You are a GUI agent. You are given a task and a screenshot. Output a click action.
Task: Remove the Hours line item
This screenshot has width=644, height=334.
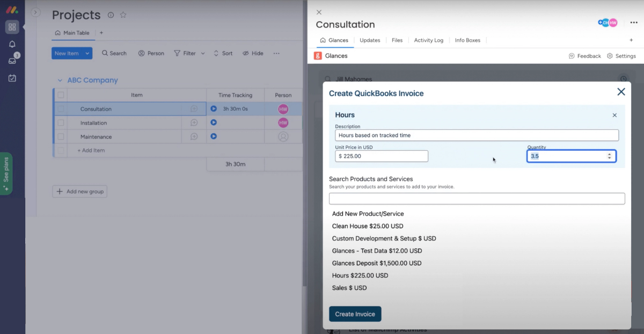614,115
